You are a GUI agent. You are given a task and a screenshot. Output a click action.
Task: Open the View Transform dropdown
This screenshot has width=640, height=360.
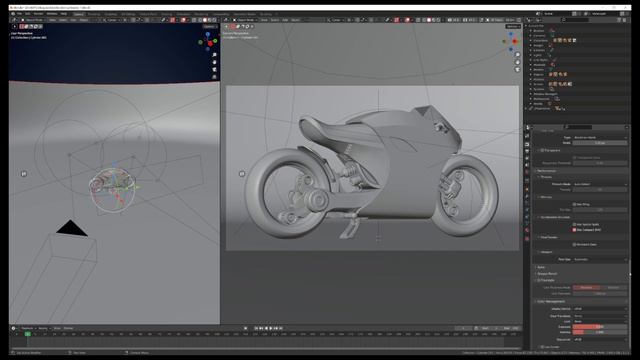coord(600,316)
